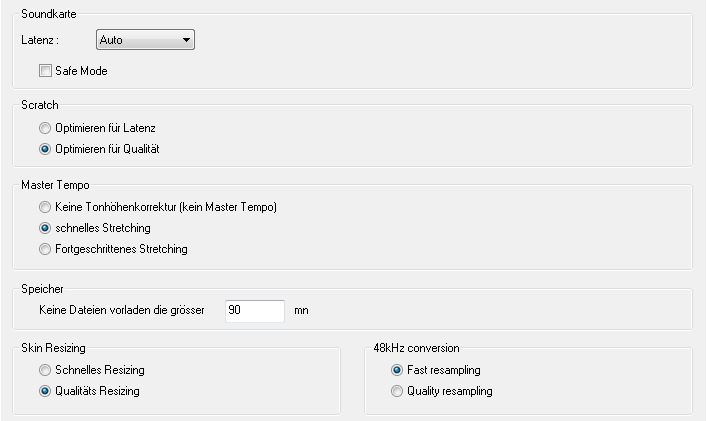
Task: Click the 'mn' unit label
Action: click(302, 311)
